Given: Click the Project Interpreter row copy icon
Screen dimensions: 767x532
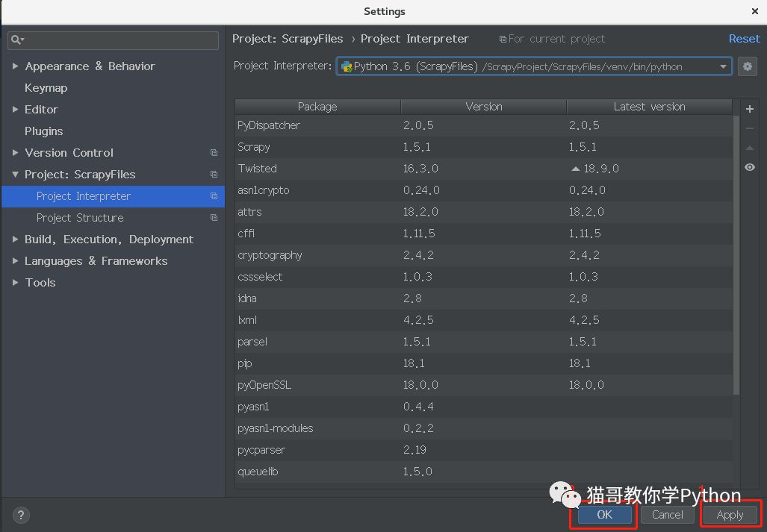Looking at the screenshot, I should 214,196.
